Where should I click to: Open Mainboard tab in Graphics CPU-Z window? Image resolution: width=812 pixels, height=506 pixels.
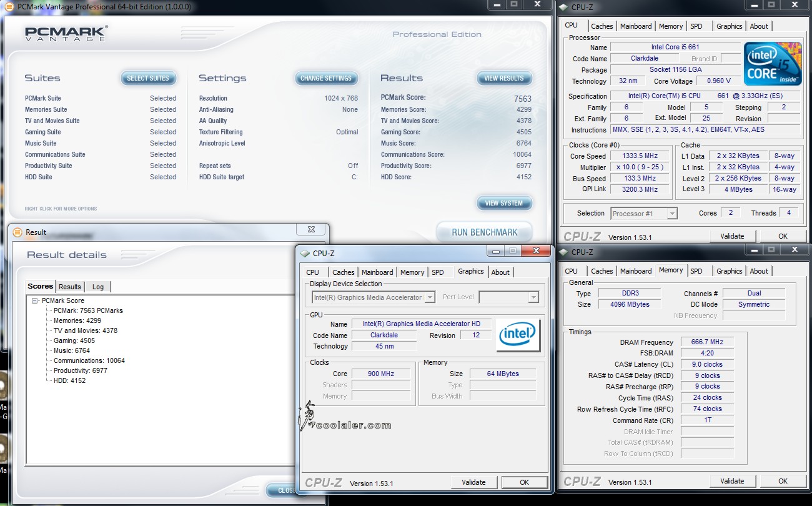tap(377, 272)
